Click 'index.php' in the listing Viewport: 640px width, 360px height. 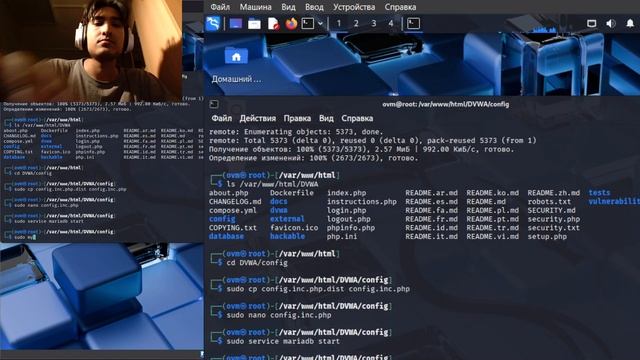tap(347, 193)
